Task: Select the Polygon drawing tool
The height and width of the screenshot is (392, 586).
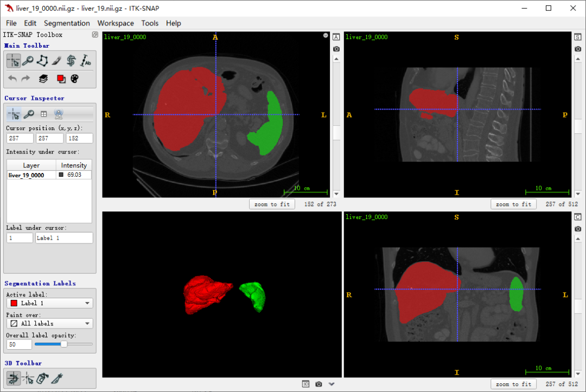Action: pos(42,61)
